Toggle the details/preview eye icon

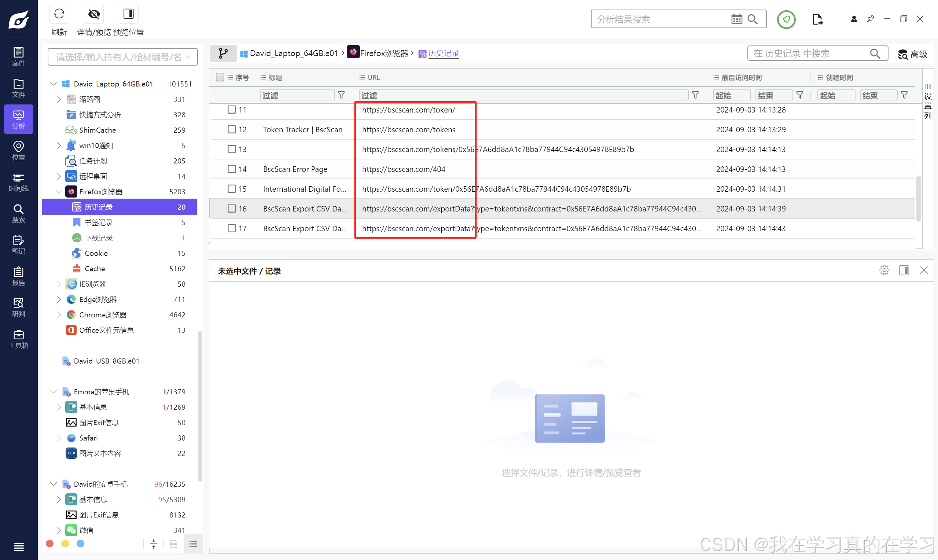pyautogui.click(x=93, y=15)
